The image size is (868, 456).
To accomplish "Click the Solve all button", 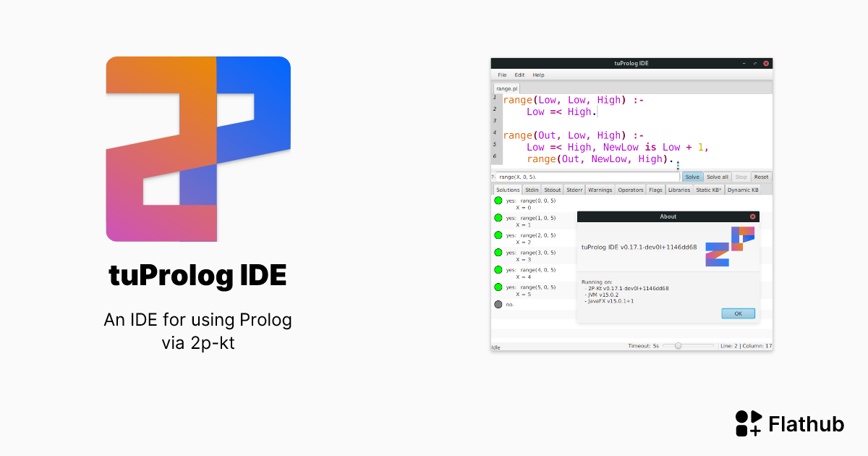I will point(717,176).
